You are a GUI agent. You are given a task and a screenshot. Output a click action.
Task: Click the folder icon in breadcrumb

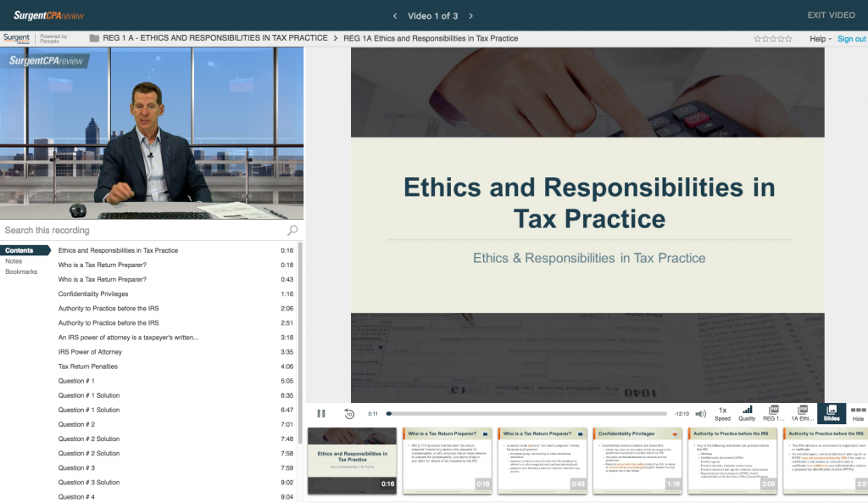tap(94, 38)
